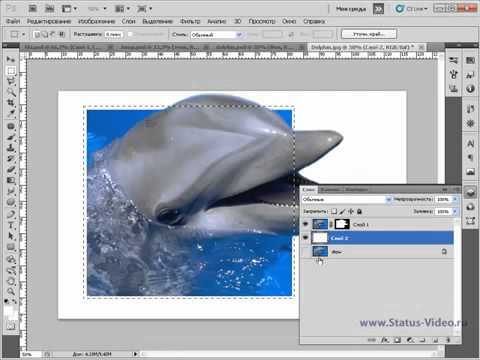Hide the Слой 2 layer
Screen dimensions: 480x360
(x=305, y=238)
